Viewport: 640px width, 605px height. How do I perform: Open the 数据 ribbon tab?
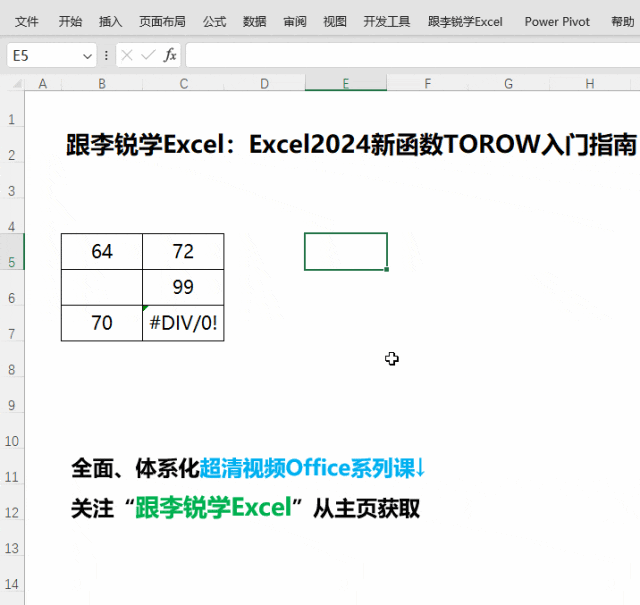[x=254, y=22]
